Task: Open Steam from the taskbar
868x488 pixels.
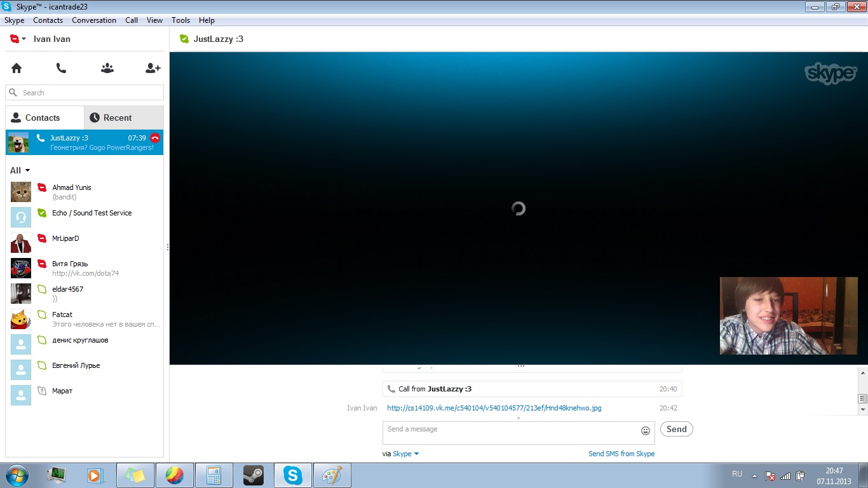Action: tap(254, 475)
